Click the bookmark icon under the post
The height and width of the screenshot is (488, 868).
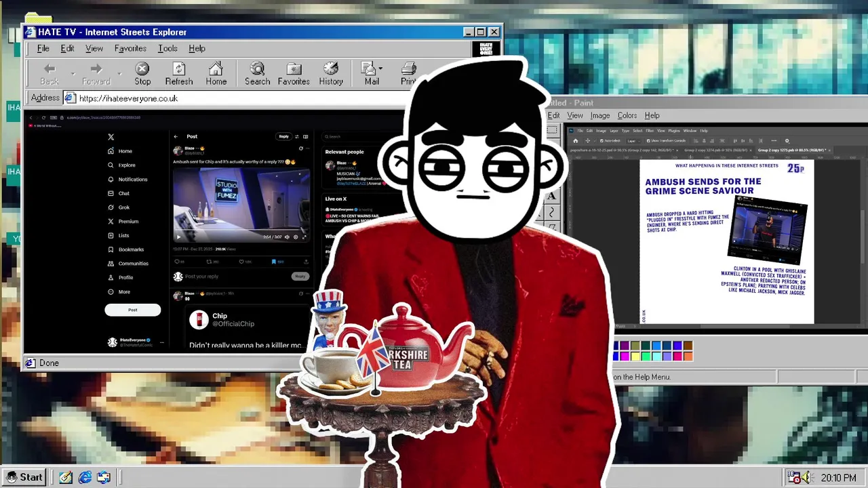pos(274,262)
